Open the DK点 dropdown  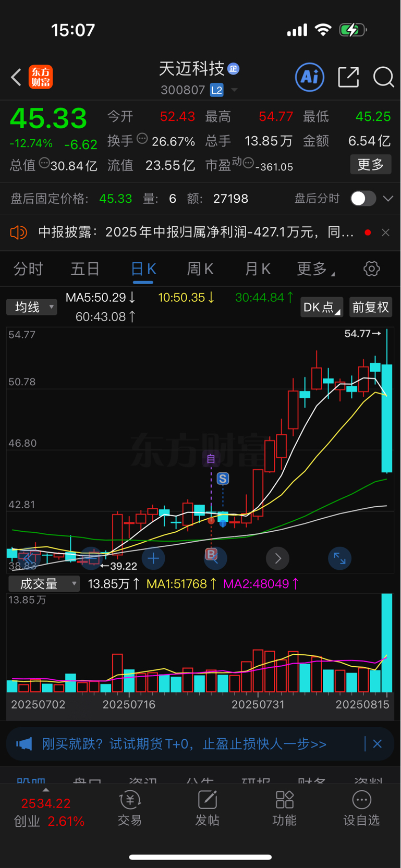(322, 307)
